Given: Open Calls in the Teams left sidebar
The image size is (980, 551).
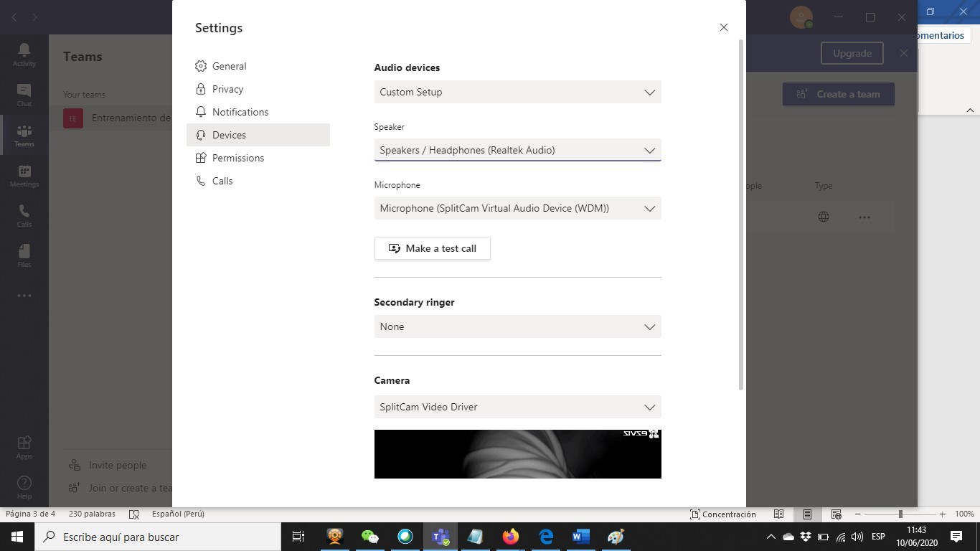Looking at the screenshot, I should pyautogui.click(x=24, y=215).
